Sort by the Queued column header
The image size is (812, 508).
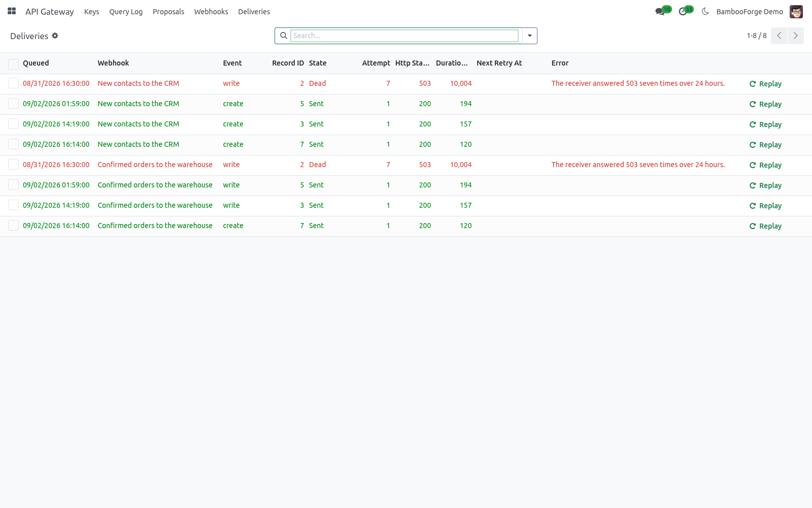[36, 63]
